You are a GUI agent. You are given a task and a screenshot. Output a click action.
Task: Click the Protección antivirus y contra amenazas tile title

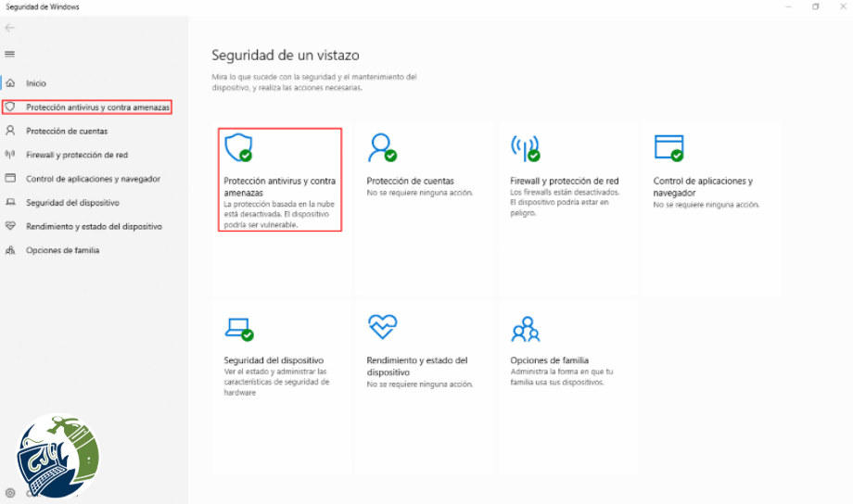(x=280, y=186)
